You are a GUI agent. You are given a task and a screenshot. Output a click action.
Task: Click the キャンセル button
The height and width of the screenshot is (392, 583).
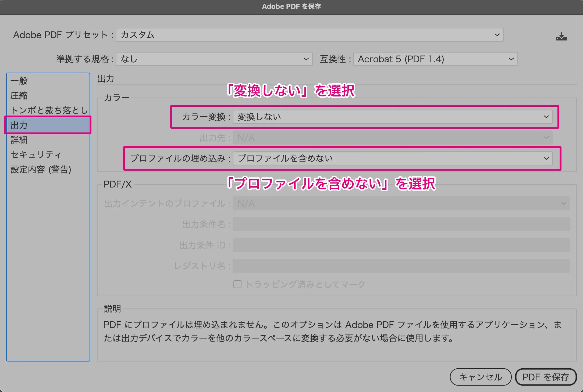tap(481, 377)
